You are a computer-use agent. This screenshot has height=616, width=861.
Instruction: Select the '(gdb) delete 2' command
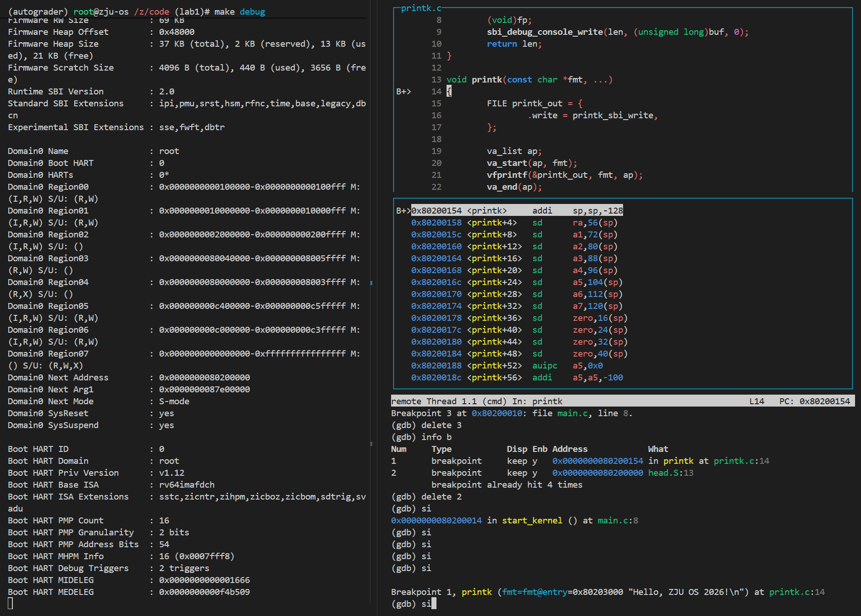click(x=426, y=497)
